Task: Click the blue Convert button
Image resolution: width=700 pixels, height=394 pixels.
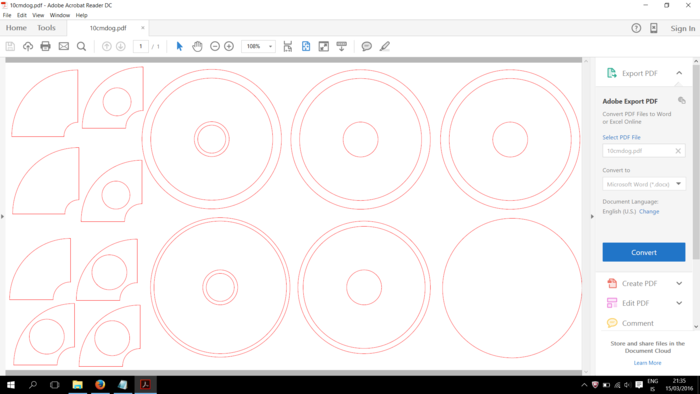Action: pos(643,252)
